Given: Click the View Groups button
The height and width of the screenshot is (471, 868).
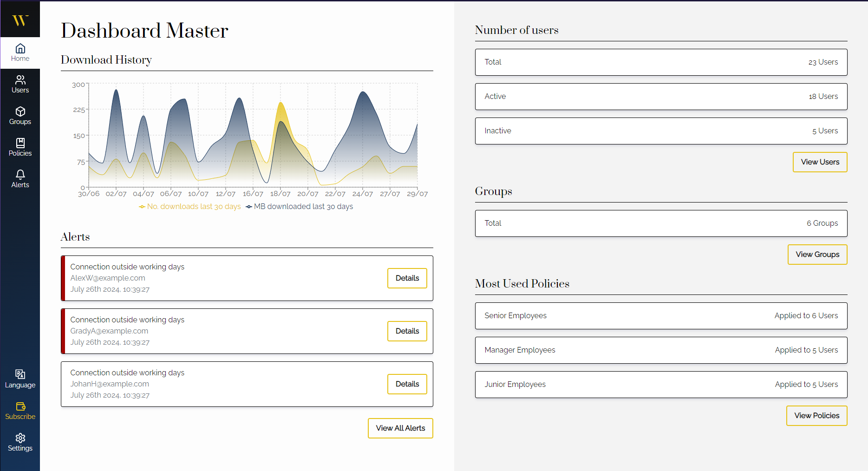Looking at the screenshot, I should tap(817, 255).
